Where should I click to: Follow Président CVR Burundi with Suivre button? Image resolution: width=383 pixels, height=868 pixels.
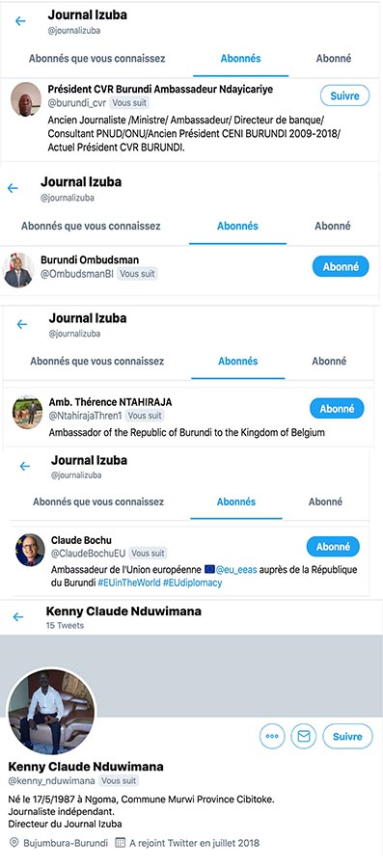tap(344, 95)
